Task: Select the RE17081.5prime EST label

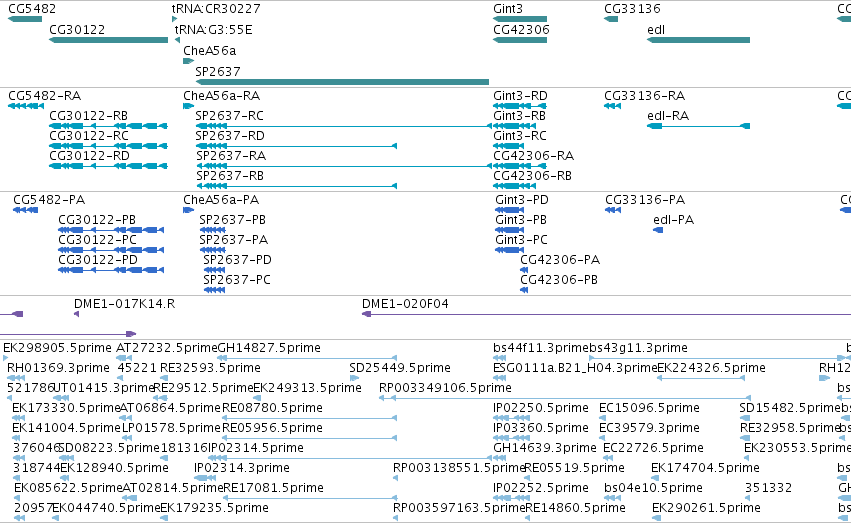Action: coord(273,489)
